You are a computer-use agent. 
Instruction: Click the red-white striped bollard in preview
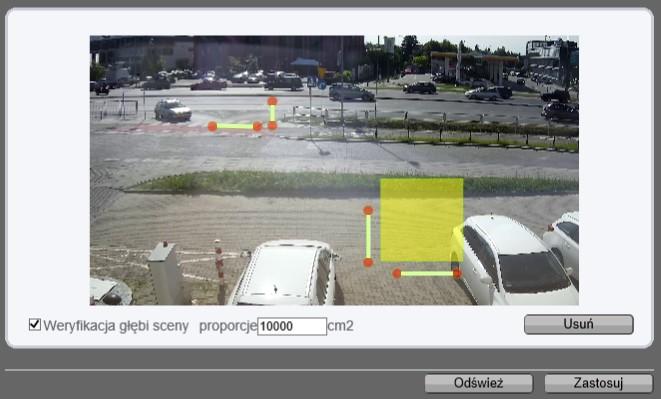coord(219,270)
